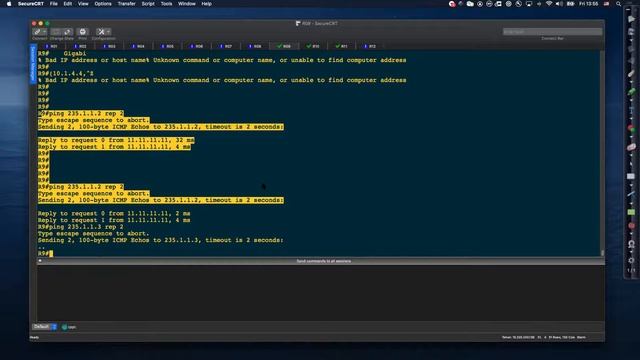Click the right Change State icon
640x360 pixels.
click(67, 32)
